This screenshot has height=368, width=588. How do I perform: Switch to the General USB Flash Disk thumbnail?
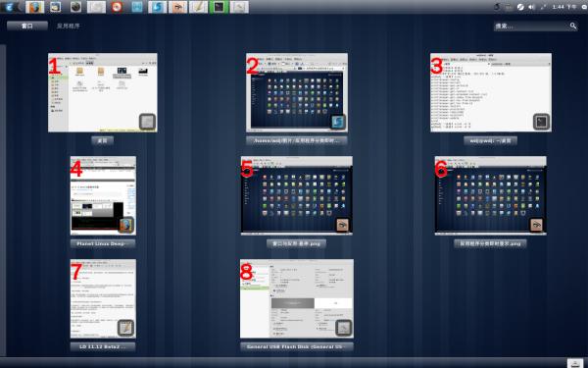click(297, 298)
